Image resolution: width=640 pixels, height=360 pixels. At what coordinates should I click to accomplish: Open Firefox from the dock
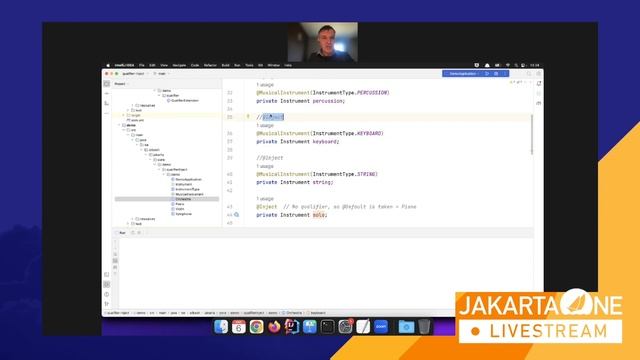pyautogui.click(x=274, y=327)
